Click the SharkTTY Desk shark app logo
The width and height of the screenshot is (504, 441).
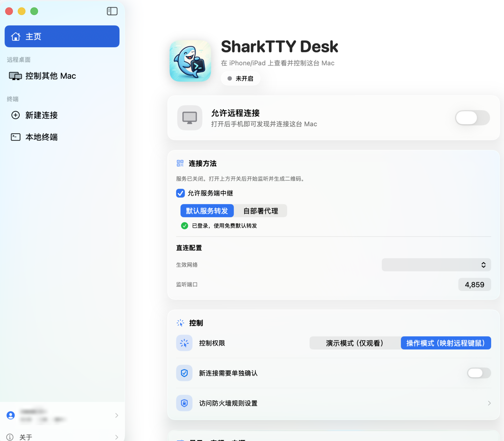(x=190, y=61)
